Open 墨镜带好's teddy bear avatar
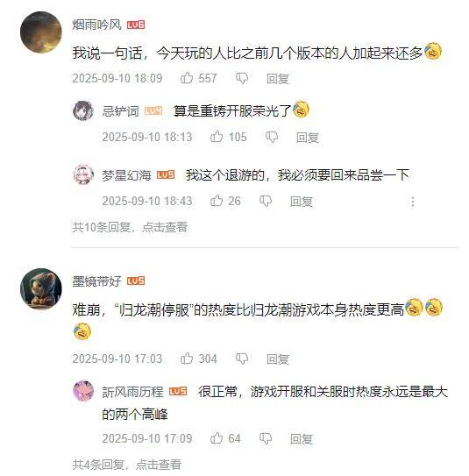The image size is (469, 476). coord(41,288)
